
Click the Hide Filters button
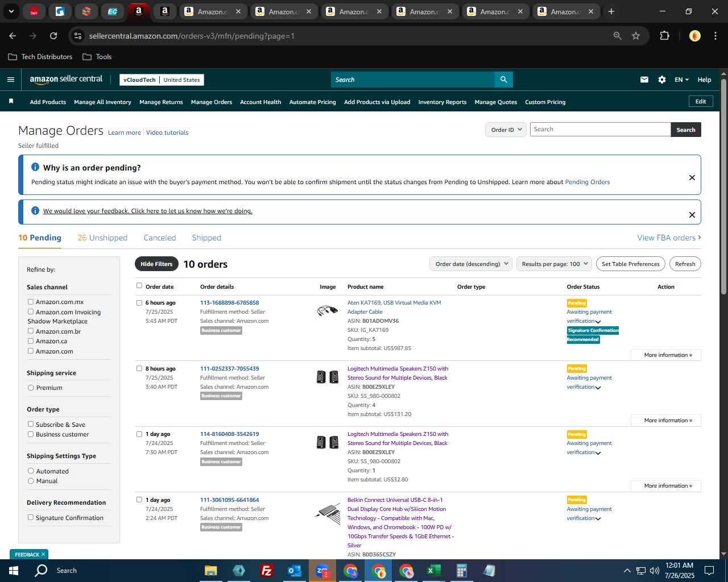[x=156, y=264]
